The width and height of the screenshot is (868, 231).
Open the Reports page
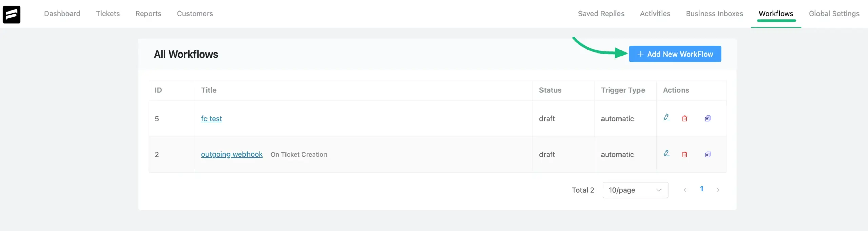(x=148, y=14)
